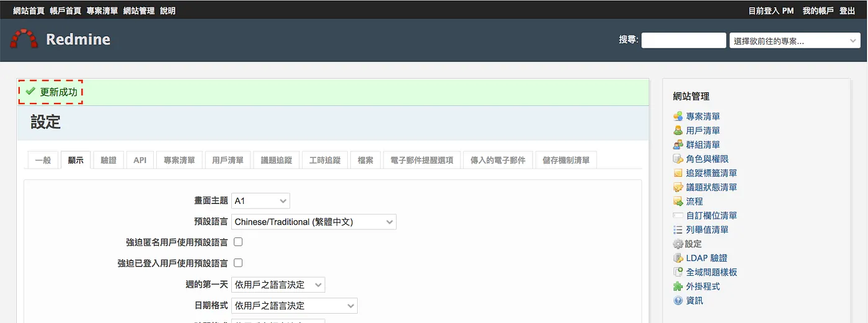
Task: Click the Redmine logo icon
Action: coord(24,39)
